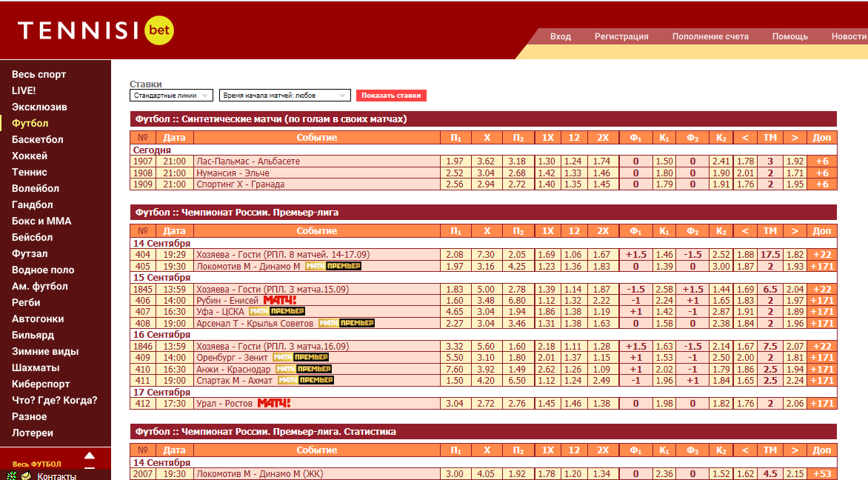Select total over odds 2.24 for Спартак М - Ахмат
The width and height of the screenshot is (868, 480).
(795, 380)
